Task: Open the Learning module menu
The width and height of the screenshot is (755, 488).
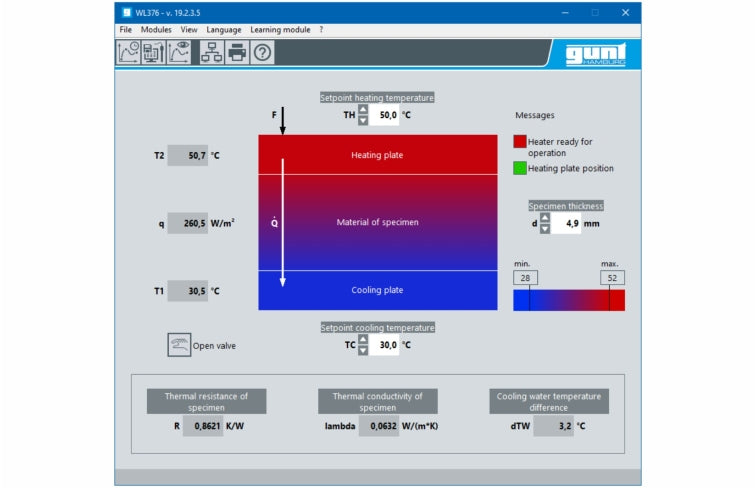Action: (x=280, y=30)
